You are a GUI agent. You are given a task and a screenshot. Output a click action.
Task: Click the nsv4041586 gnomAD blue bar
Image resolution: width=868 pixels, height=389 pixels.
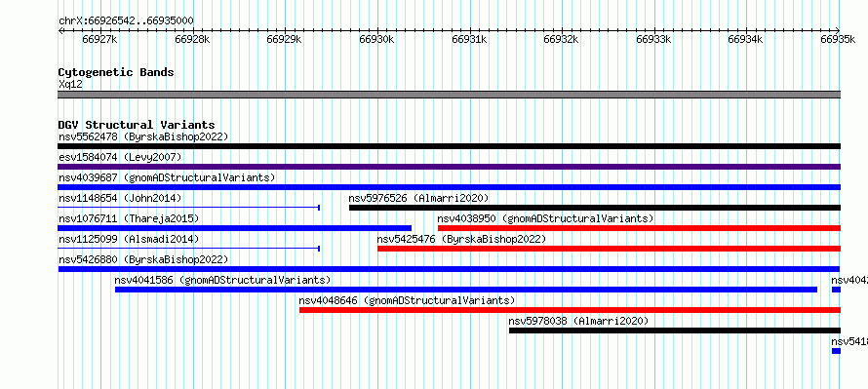[x=466, y=290]
